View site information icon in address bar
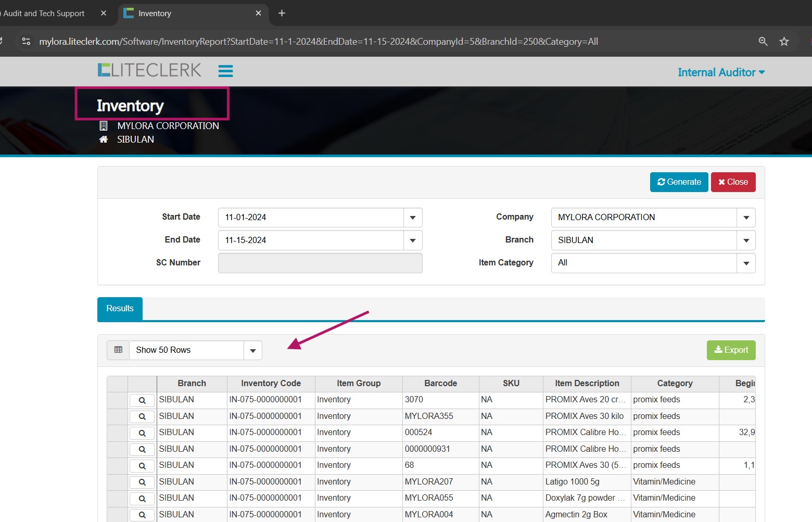This screenshot has height=522, width=812. (x=26, y=42)
